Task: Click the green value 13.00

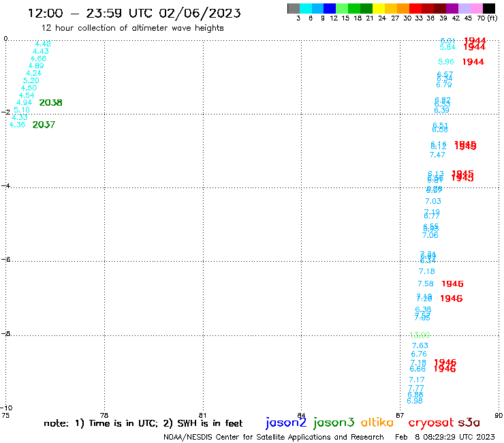Action: 420,335
